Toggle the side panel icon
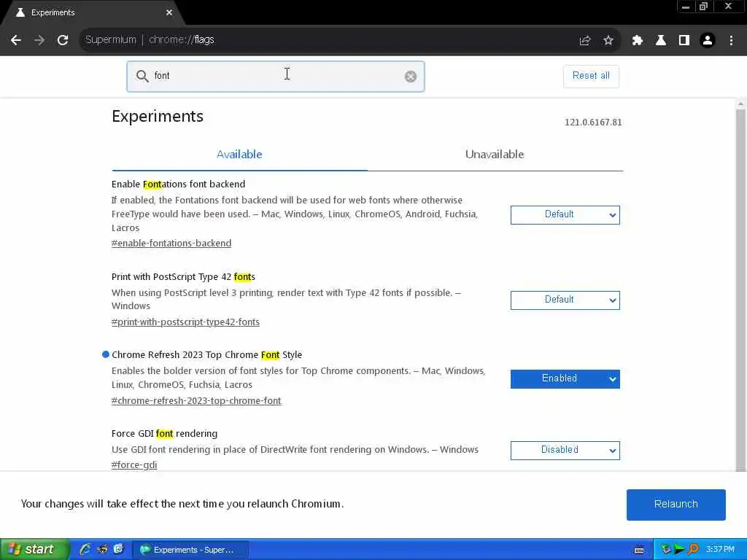The height and width of the screenshot is (560, 747). [x=684, y=40]
